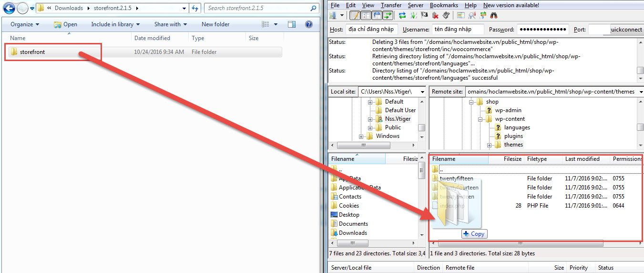Click New folder in Explorer toolbar
This screenshot has height=273, width=644.
(x=215, y=24)
